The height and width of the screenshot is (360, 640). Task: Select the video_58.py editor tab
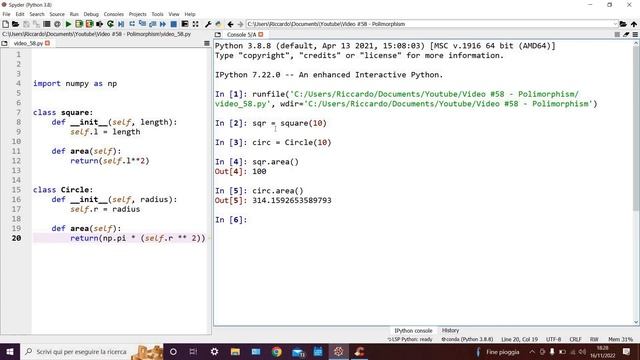click(x=28, y=43)
